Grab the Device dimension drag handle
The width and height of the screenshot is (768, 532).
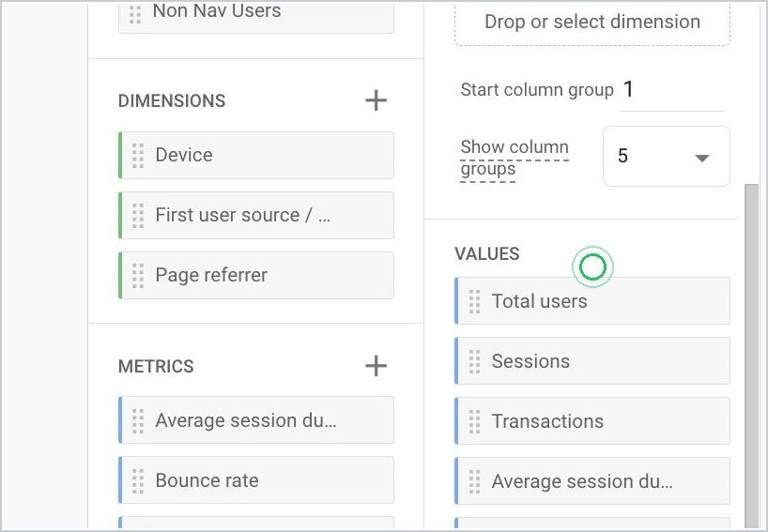coord(138,155)
